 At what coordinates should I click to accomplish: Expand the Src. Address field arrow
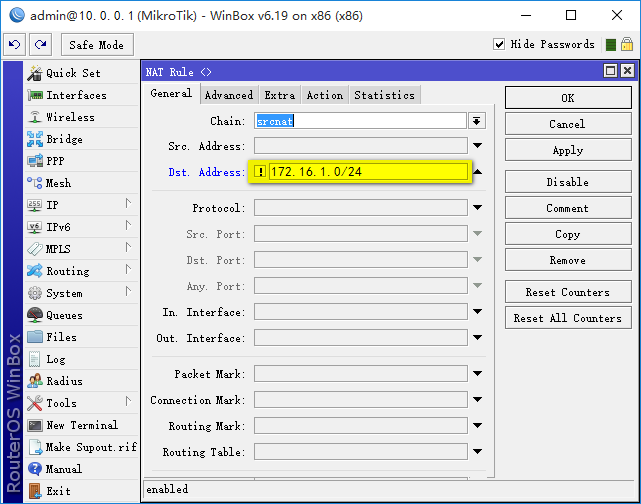point(477,147)
